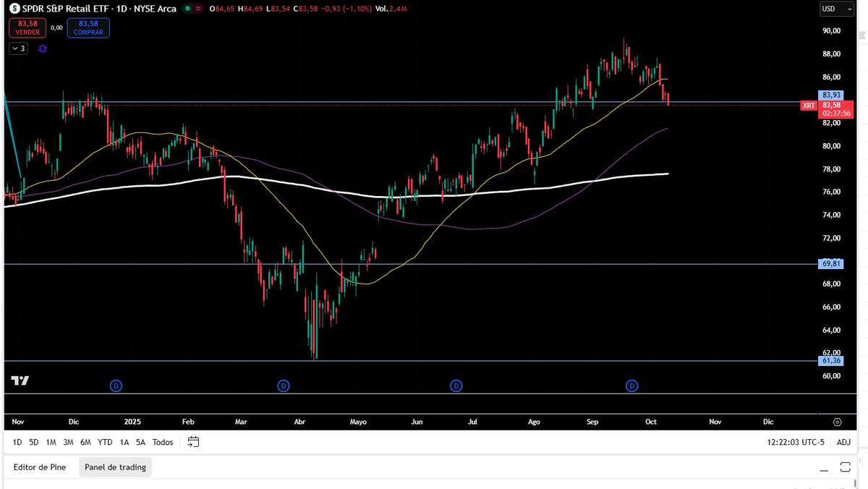Click the 69,81 horizontal line price label
This screenshot has width=868, height=489.
point(831,264)
